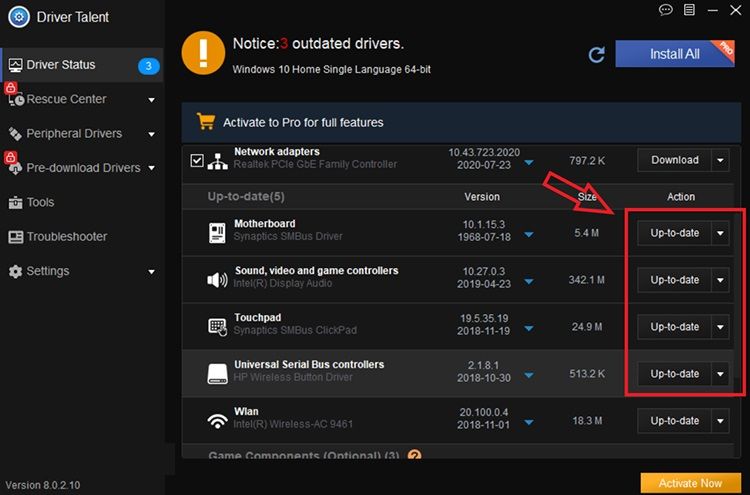Viewport: 750px width, 495px height.
Task: Click the Synaptics SMBus ClickPad text
Action: click(x=295, y=330)
